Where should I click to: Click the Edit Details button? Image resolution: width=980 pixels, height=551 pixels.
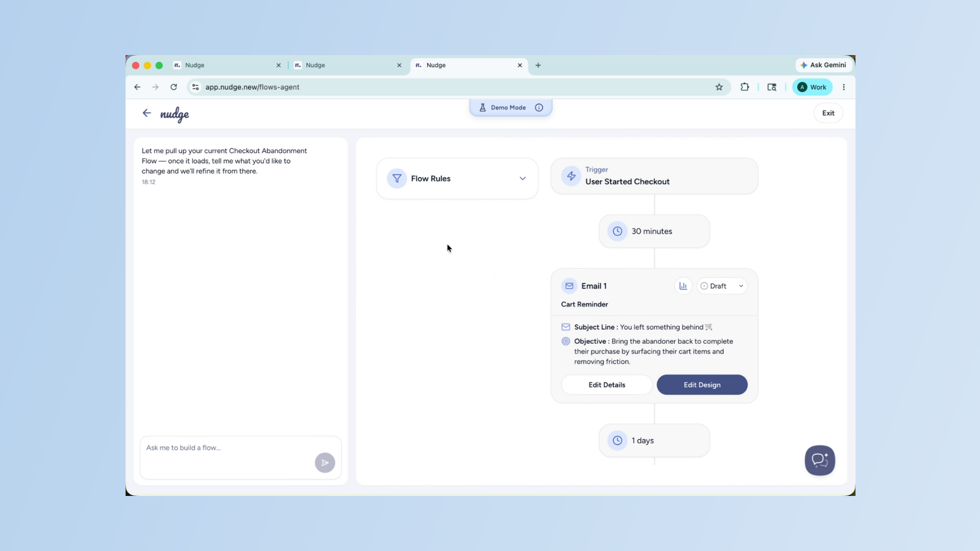[606, 385]
